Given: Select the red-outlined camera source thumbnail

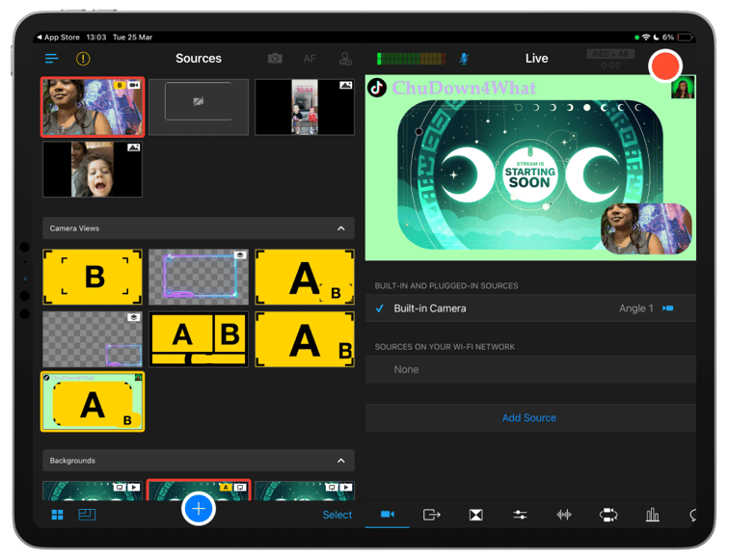Looking at the screenshot, I should click(x=93, y=107).
